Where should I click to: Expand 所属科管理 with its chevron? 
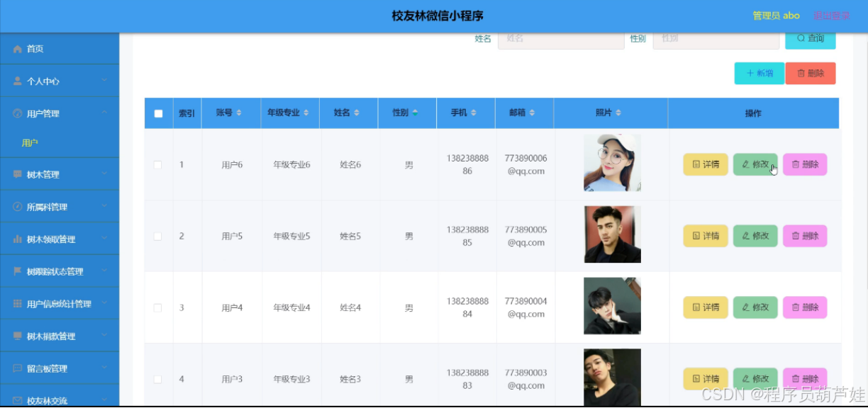coord(104,206)
